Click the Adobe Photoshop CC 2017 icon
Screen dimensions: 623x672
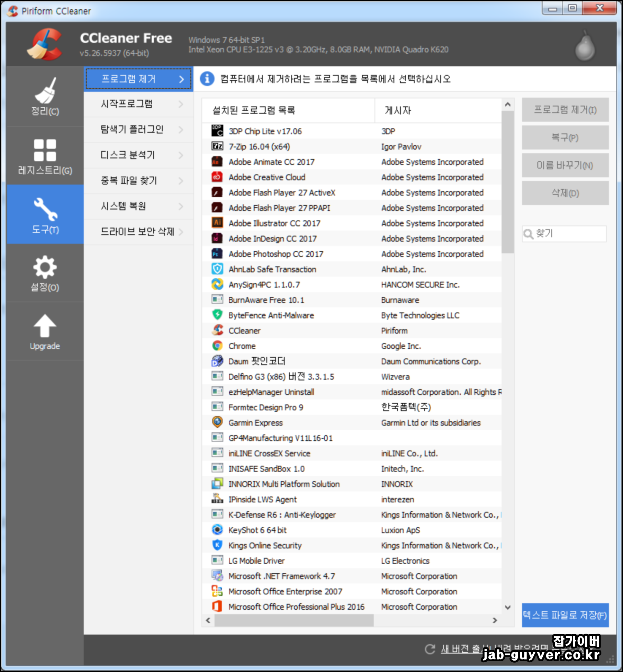[x=217, y=254]
